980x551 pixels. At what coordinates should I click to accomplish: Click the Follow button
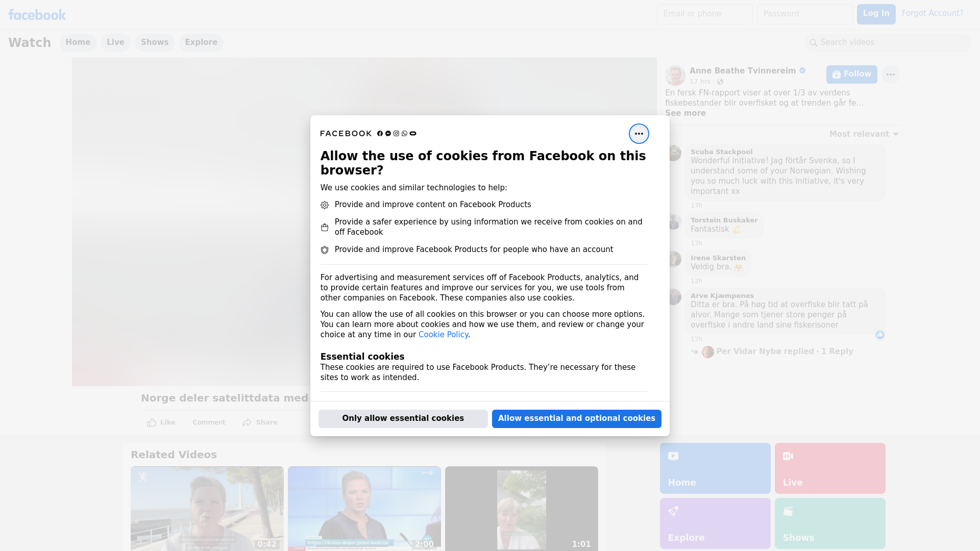851,74
